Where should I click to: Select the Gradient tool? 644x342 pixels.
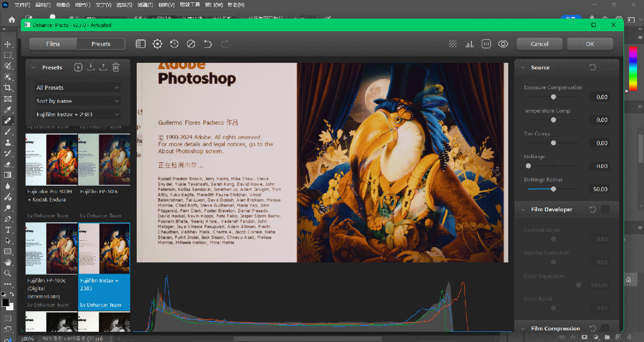7,175
